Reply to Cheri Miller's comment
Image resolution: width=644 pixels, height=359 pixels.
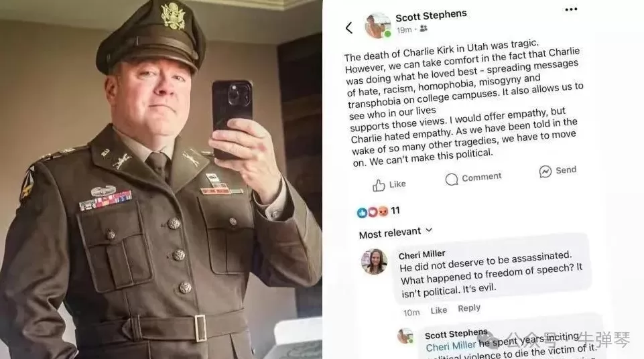pyautogui.click(x=469, y=308)
